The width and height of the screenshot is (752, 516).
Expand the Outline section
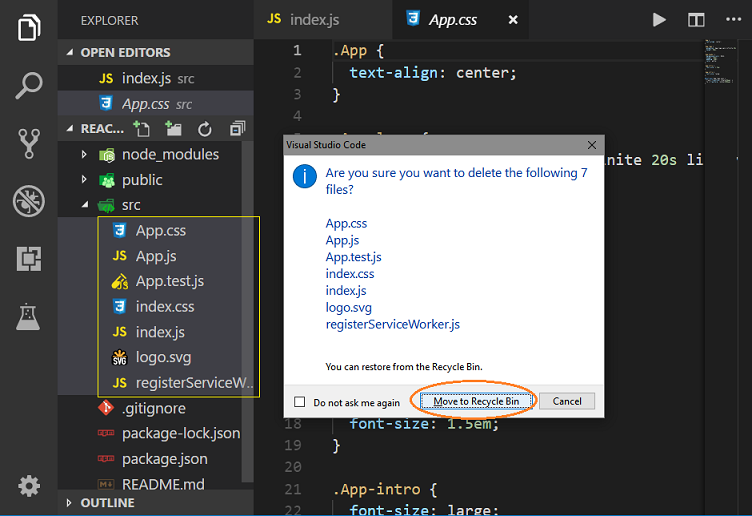[x=69, y=503]
